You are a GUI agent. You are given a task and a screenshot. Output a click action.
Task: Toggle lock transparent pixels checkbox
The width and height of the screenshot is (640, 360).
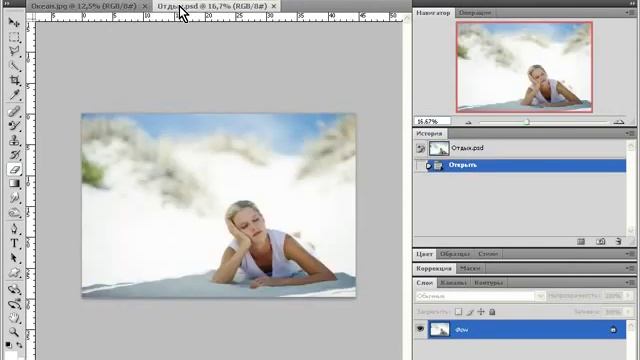[458, 312]
